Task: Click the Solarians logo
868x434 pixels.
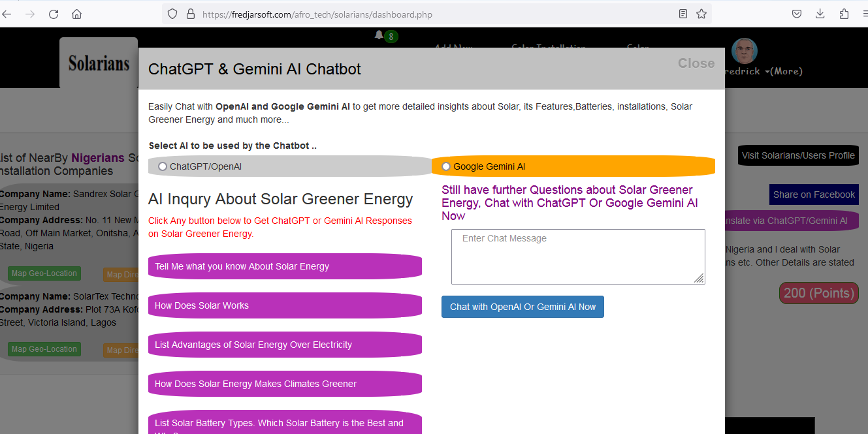Action: tap(99, 63)
